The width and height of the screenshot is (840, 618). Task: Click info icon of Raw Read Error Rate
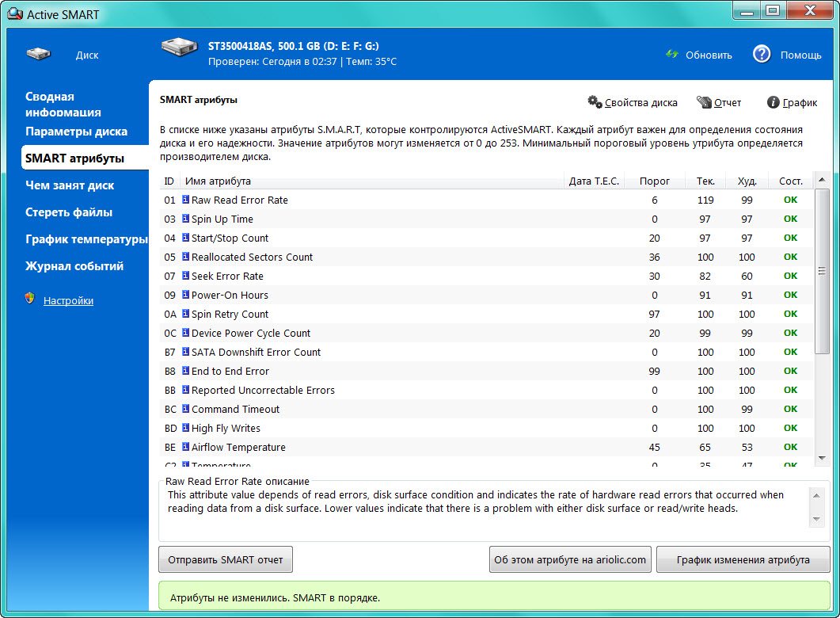coord(185,200)
